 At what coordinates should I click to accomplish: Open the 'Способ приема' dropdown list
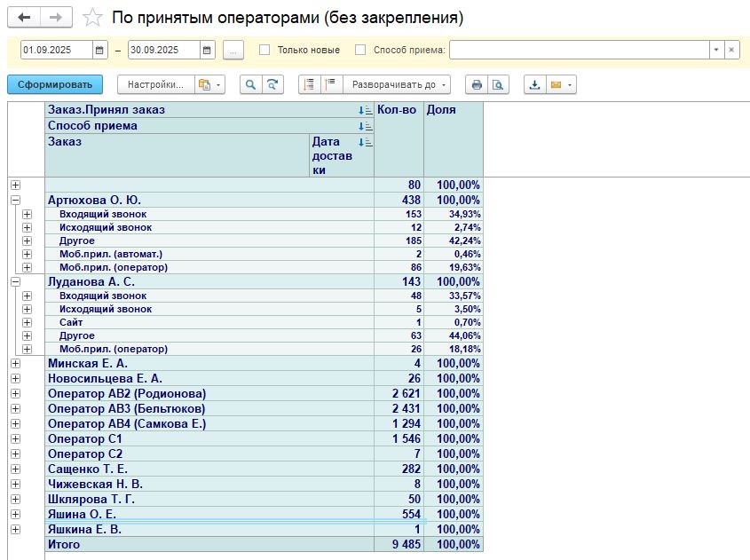tap(715, 51)
